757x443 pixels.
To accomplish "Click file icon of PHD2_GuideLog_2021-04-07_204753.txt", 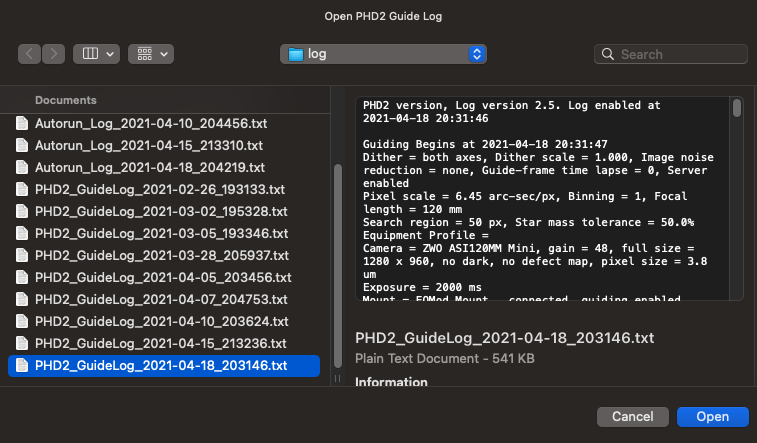I will 22,299.
